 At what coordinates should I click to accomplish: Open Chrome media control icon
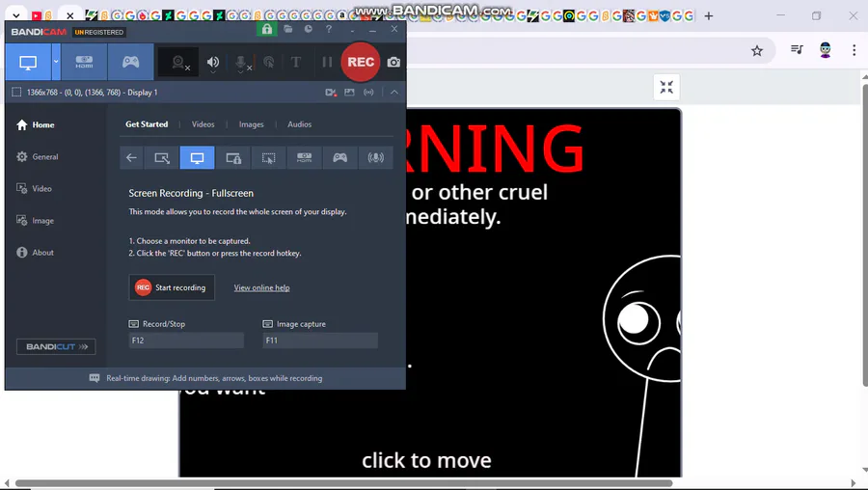click(798, 50)
